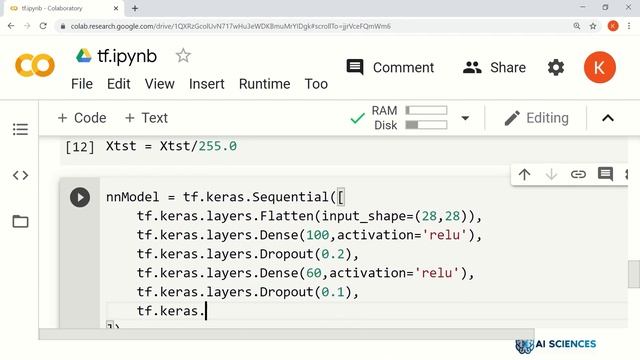Open the Tools menu
This screenshot has width=640, height=360.
(316, 84)
